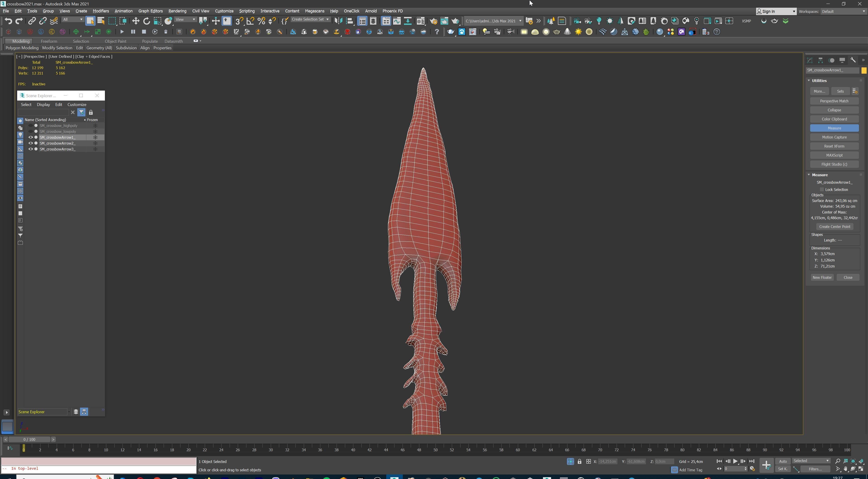Hide SM_crossbowArrow2_ with its eye icon
Screen dimensions: 868x479
click(31, 143)
